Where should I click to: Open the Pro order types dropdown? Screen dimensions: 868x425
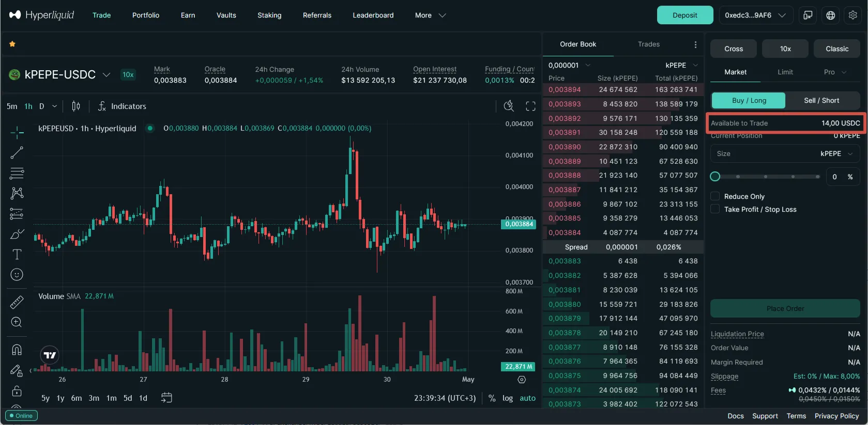835,72
